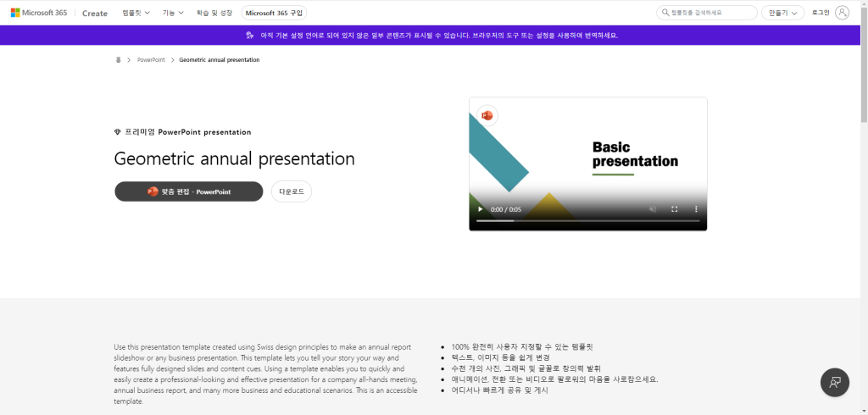
Task: Unmute the preview video
Action: point(653,209)
